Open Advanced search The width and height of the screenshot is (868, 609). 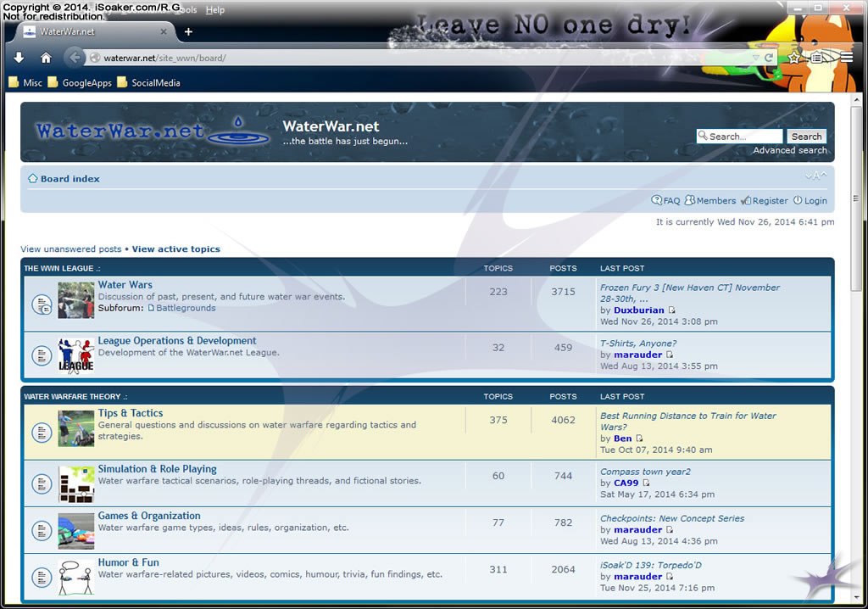(789, 150)
